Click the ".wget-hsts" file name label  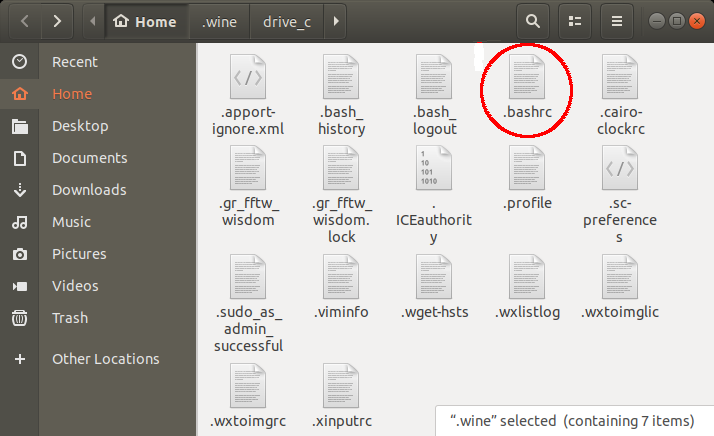click(434, 312)
